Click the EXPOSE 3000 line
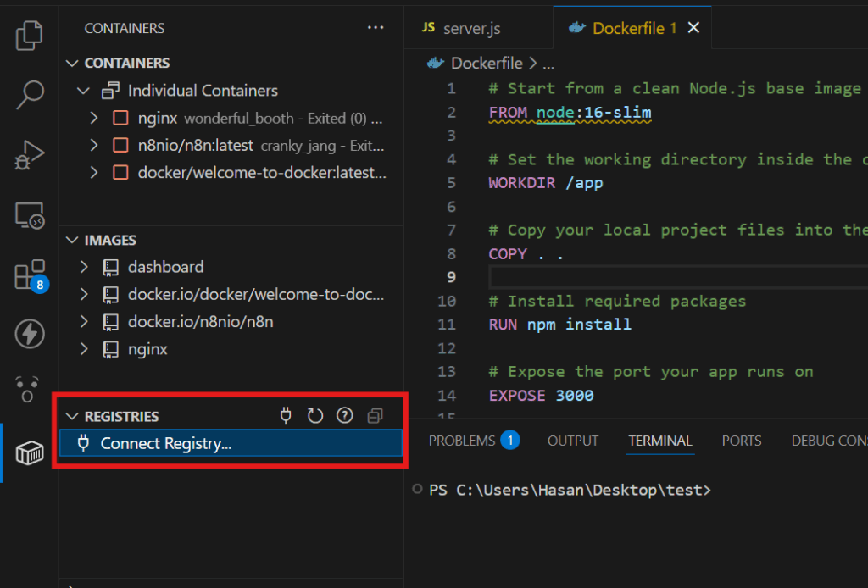Viewport: 868px width, 588px height. pyautogui.click(x=541, y=396)
